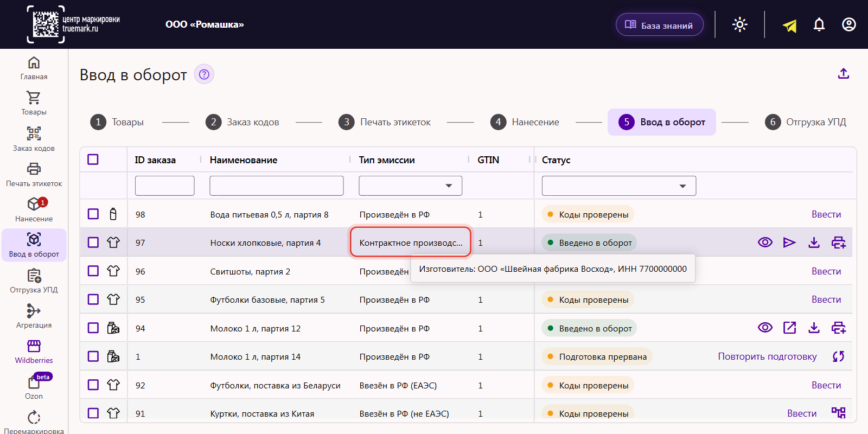Download codes for order 97
Image resolution: width=868 pixels, height=434 pixels.
[814, 242]
